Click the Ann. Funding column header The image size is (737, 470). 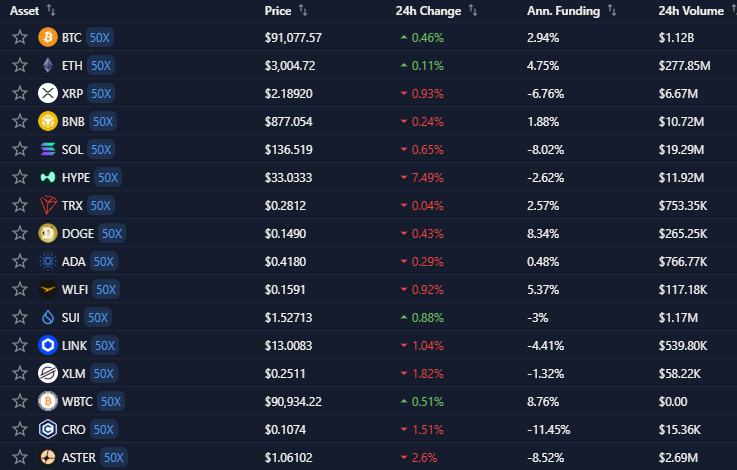coord(564,11)
